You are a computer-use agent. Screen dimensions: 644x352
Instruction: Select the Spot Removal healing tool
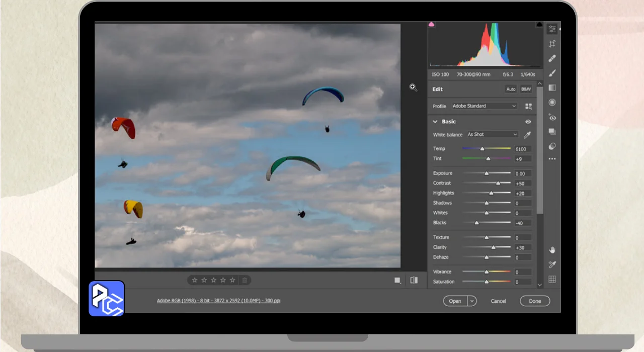(552, 58)
